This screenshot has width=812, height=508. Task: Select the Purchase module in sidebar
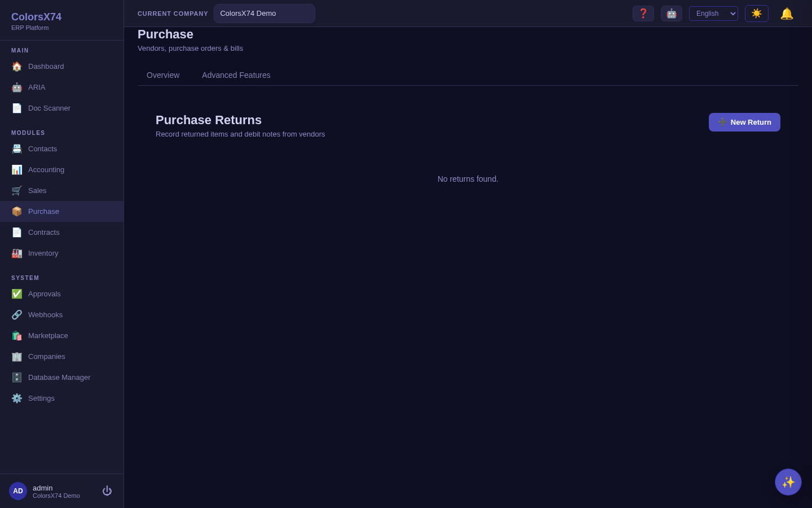click(61, 212)
